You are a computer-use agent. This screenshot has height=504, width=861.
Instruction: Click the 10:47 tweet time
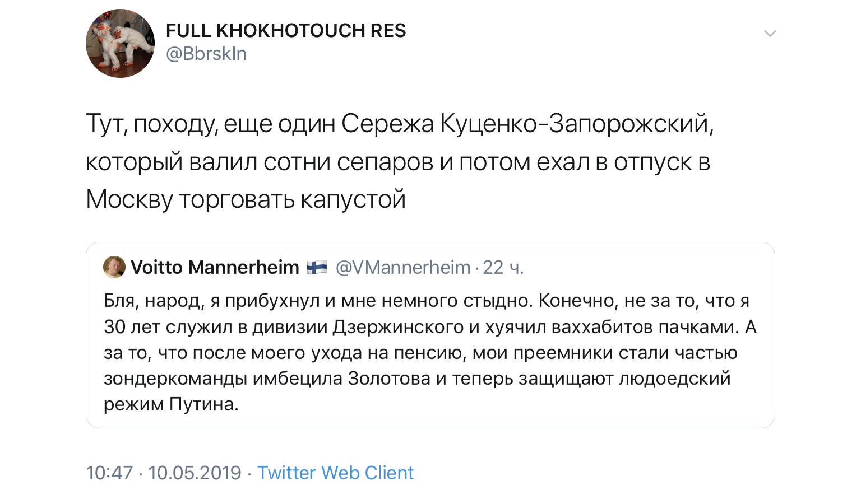(109, 473)
